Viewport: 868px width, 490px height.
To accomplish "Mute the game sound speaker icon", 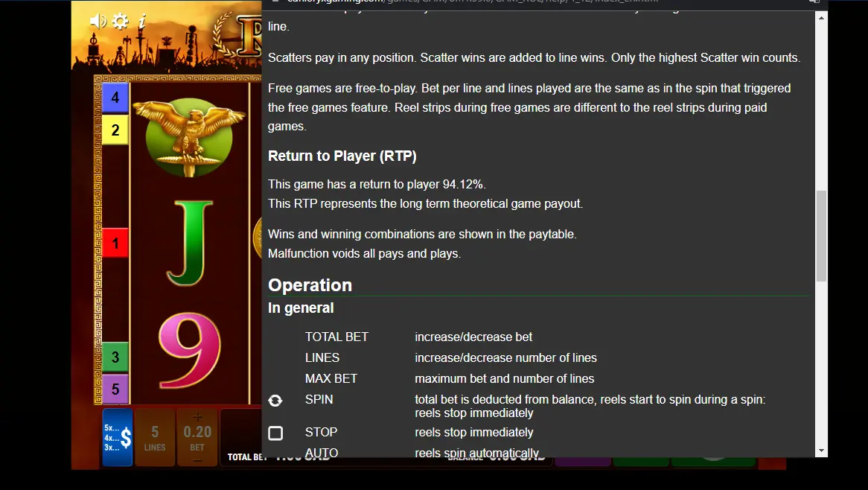I will [98, 21].
